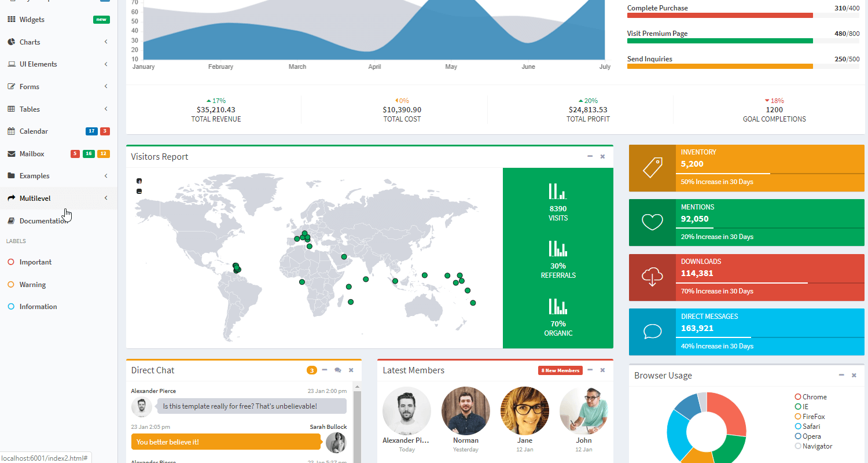The width and height of the screenshot is (868, 463).
Task: Select the Important label
Action: pos(58,262)
